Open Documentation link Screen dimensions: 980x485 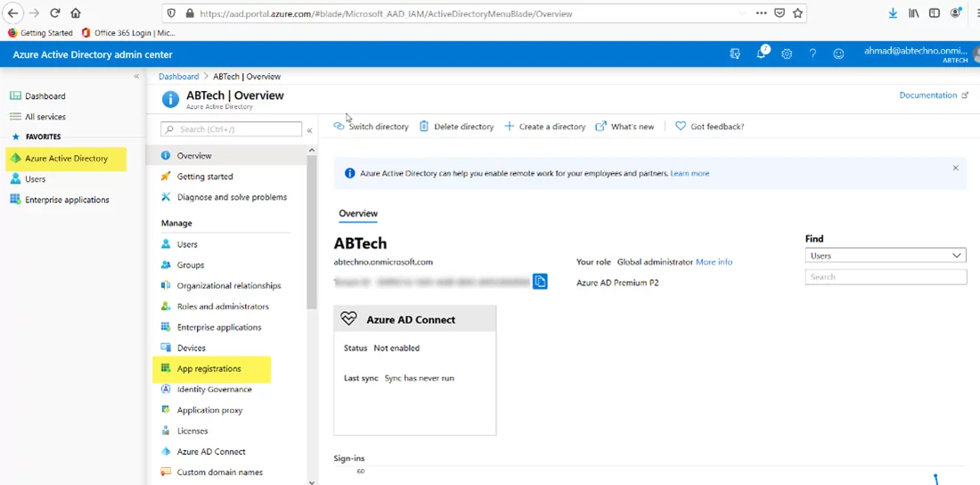tap(934, 95)
